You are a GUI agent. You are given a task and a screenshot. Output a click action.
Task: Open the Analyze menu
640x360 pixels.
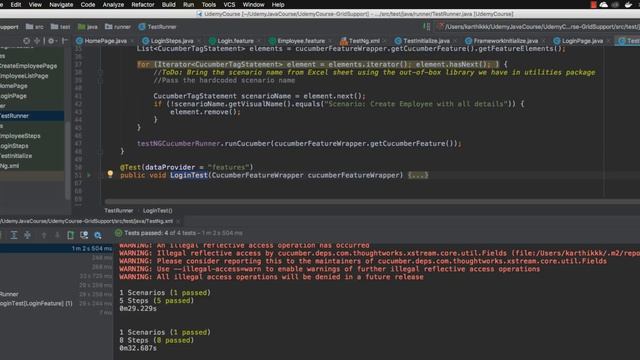point(113,4)
